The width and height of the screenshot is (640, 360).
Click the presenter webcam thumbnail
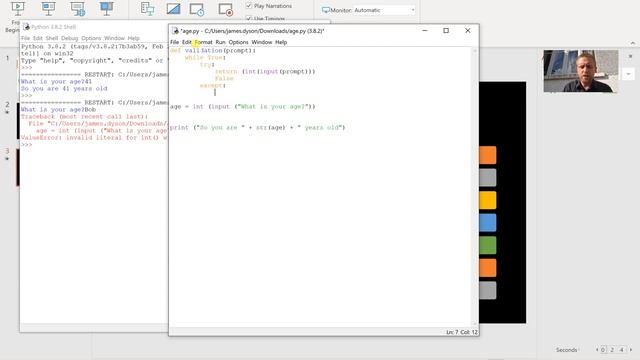[x=581, y=71]
